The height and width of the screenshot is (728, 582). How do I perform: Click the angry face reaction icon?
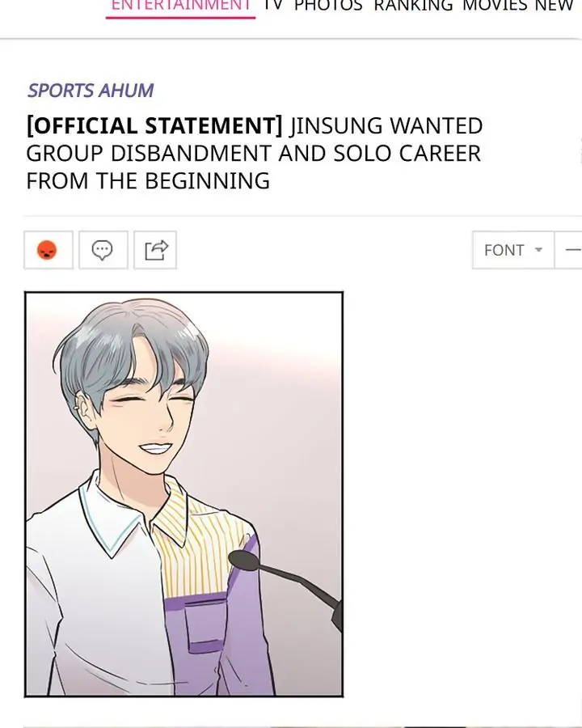coord(48,250)
